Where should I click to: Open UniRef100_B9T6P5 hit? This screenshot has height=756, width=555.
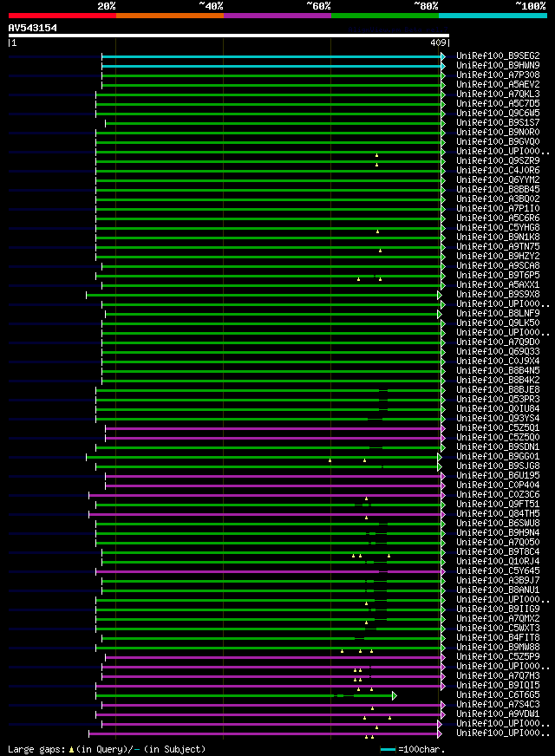498,275
